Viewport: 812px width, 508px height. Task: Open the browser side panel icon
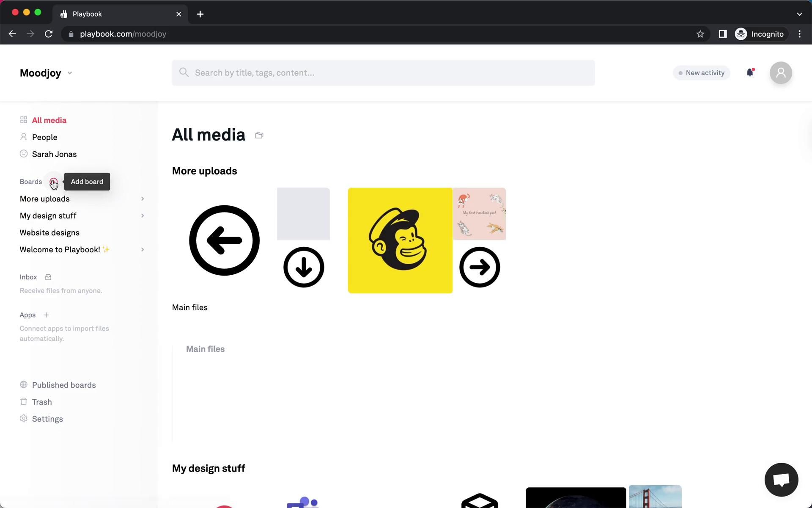click(x=723, y=34)
